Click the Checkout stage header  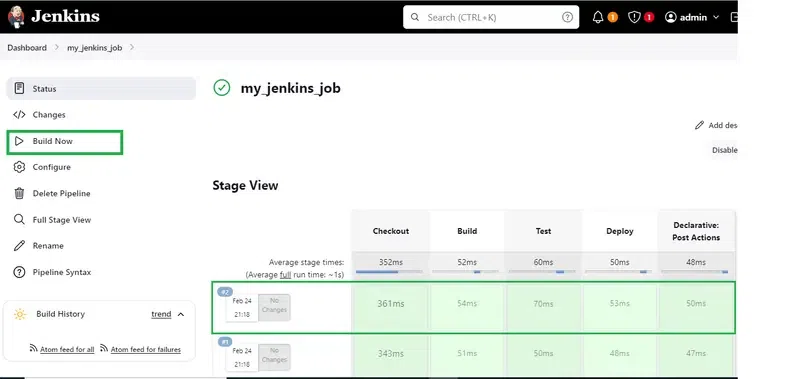coord(391,231)
